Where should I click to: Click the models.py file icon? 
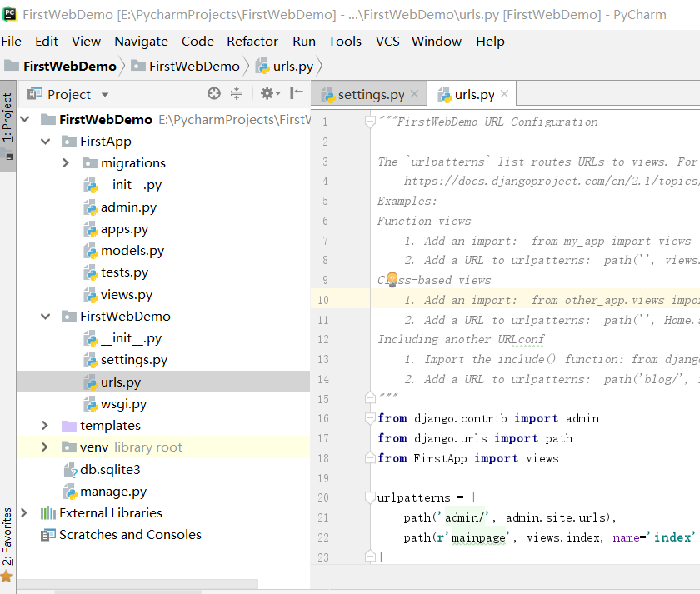pos(91,252)
